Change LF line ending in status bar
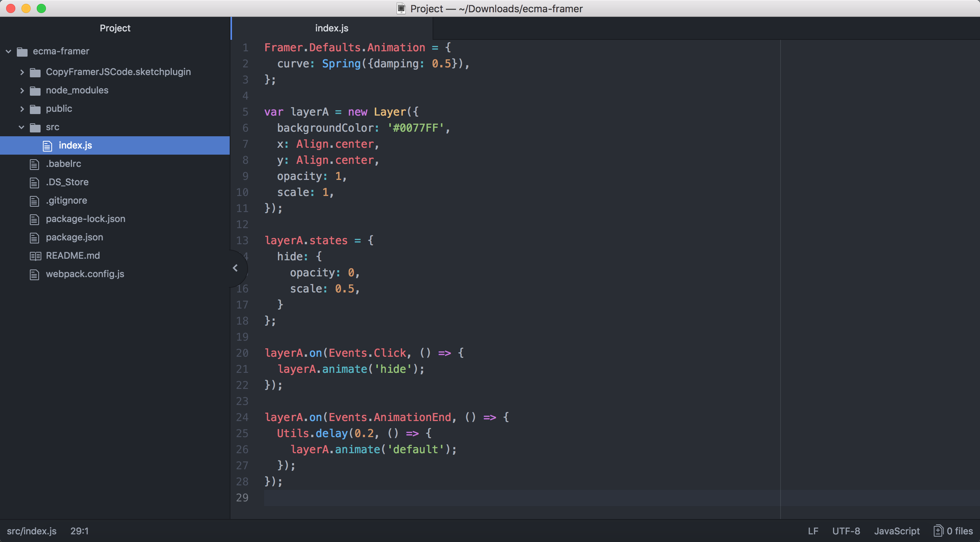The height and width of the screenshot is (542, 980). pyautogui.click(x=813, y=531)
